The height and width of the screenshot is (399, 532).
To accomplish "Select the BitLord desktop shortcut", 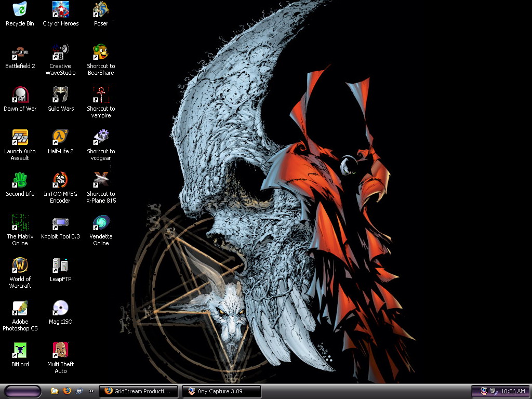I will 20,351.
